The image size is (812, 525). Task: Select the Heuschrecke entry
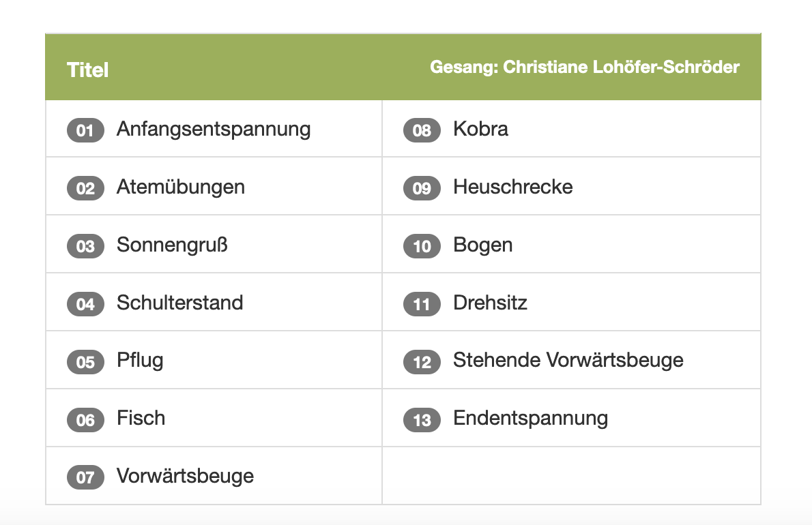(x=512, y=187)
